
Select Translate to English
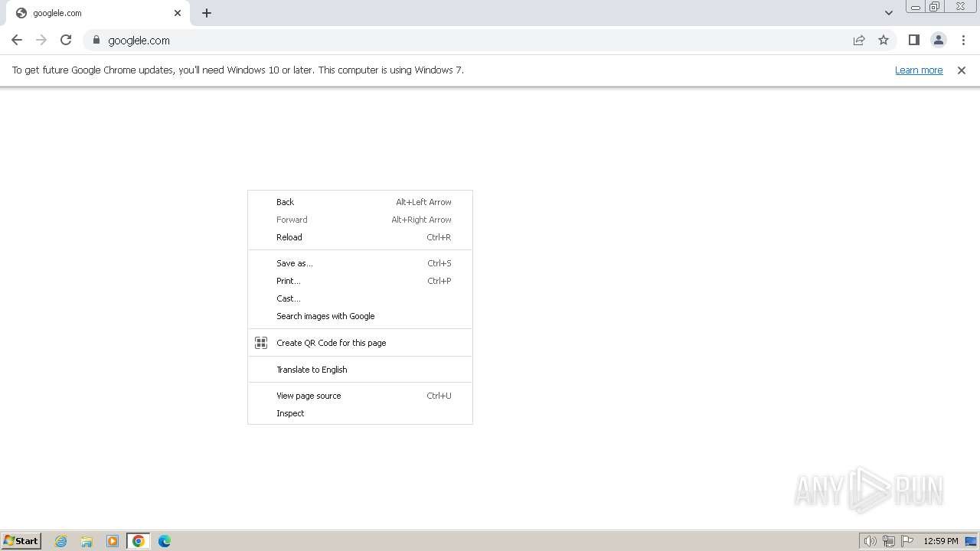coord(360,370)
